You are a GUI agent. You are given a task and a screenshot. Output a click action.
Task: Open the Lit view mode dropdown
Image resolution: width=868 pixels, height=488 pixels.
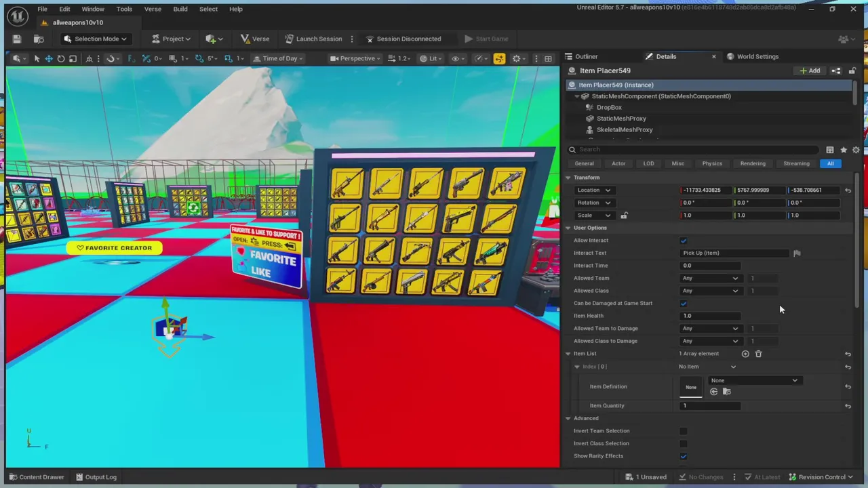431,58
